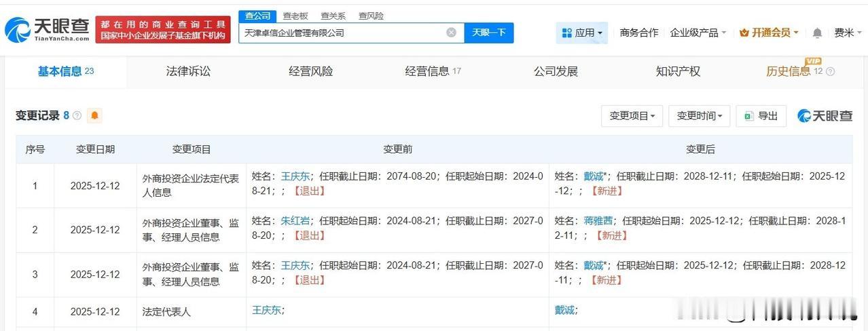Click the 外商投资企业法定代表人信息 cell
868x331 pixels.
click(x=191, y=185)
